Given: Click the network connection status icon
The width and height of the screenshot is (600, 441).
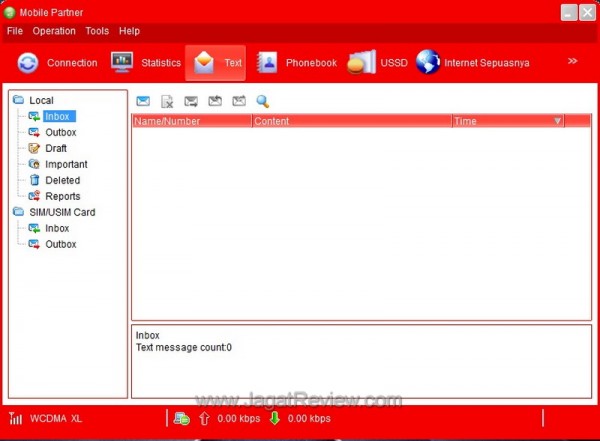Looking at the screenshot, I should coord(181,418).
